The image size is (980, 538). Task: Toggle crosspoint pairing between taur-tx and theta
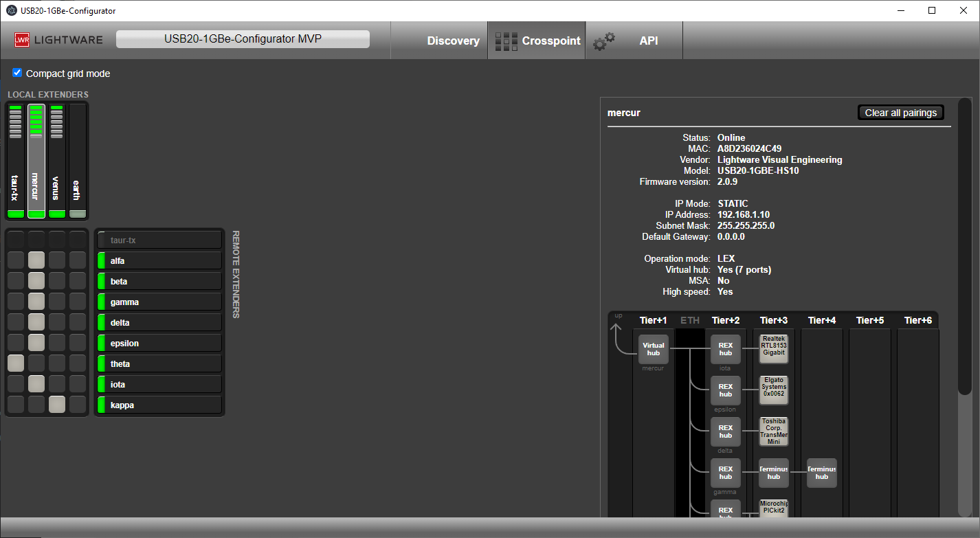[16, 363]
